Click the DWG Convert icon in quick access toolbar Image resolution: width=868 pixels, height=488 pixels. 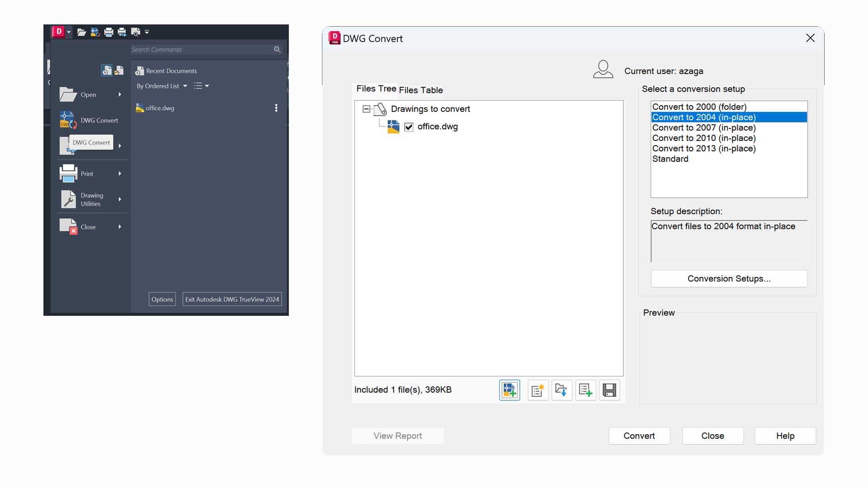click(x=95, y=32)
